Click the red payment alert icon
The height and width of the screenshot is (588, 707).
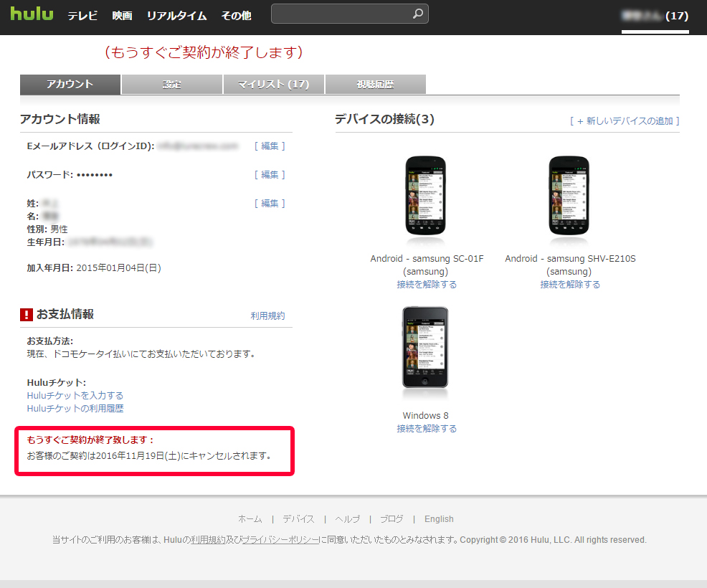tap(26, 314)
